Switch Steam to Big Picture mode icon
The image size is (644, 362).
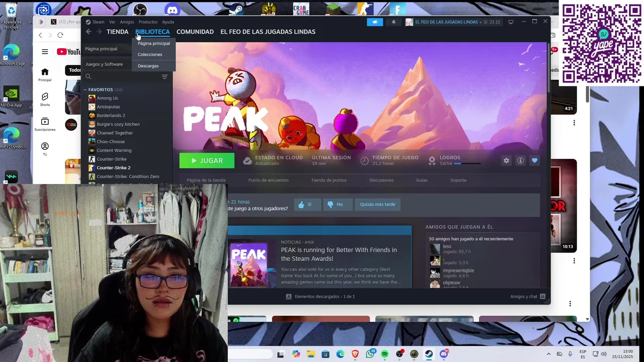pos(511,22)
